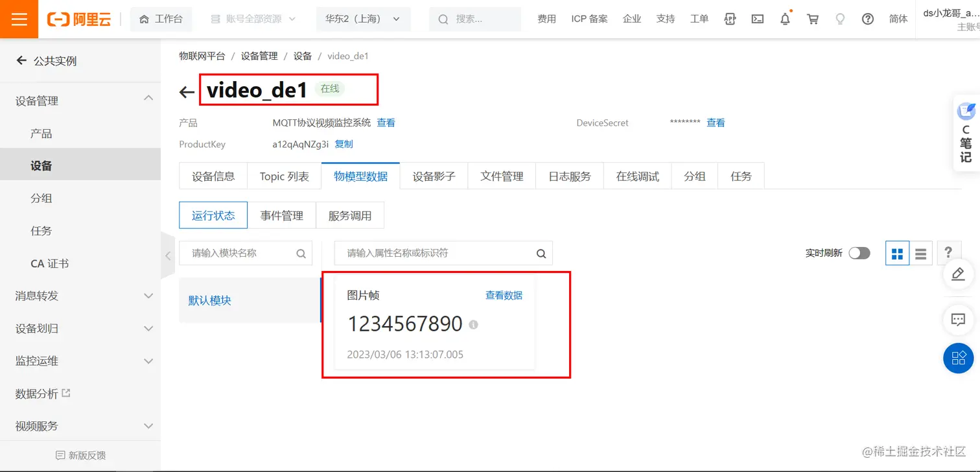The height and width of the screenshot is (472, 980).
Task: Select 默认模块 in the module list
Action: pyautogui.click(x=250, y=300)
